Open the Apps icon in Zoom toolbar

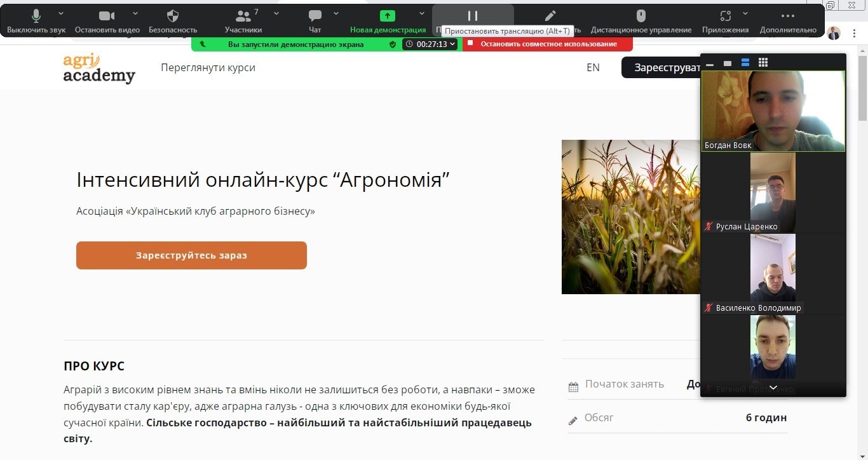click(725, 16)
